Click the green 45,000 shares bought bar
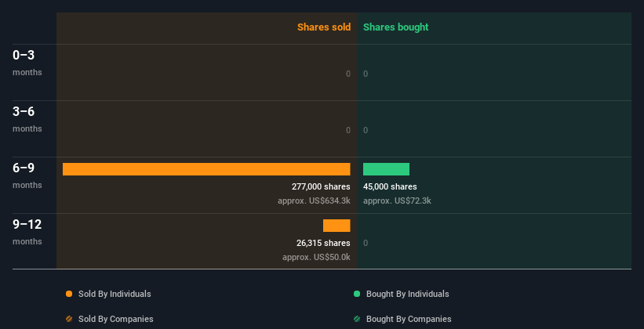Screen dimensions: 644x329 tap(386, 169)
